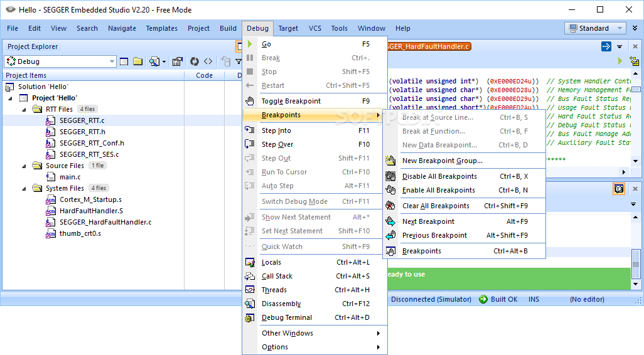Click the Locals window icon
This screenshot has height=355, width=644.
[250, 262]
